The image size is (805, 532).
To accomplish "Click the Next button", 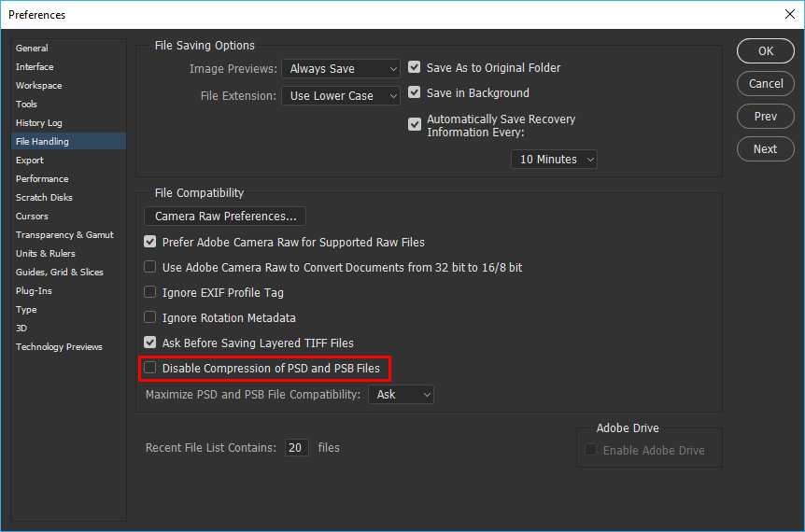I will pyautogui.click(x=766, y=149).
